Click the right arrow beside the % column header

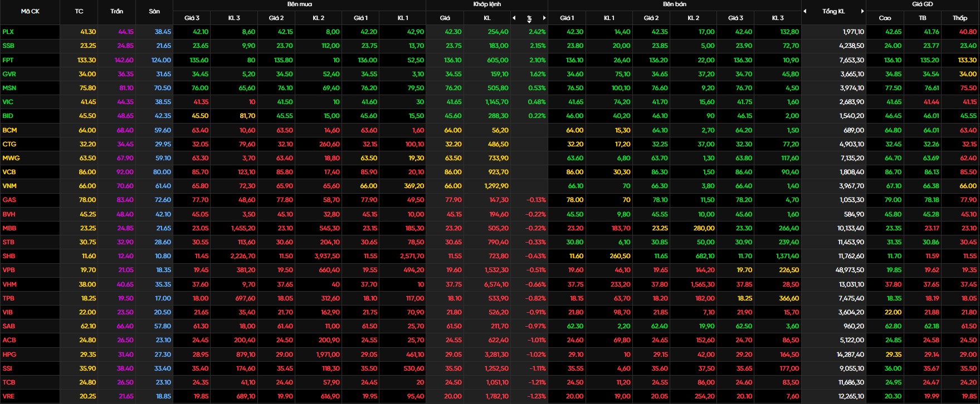(544, 18)
